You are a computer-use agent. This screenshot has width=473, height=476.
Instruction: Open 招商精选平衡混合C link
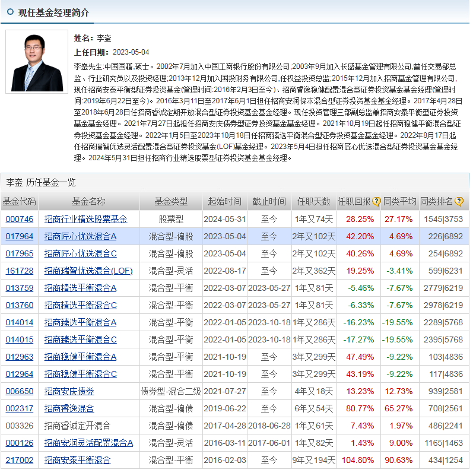[x=81, y=306]
